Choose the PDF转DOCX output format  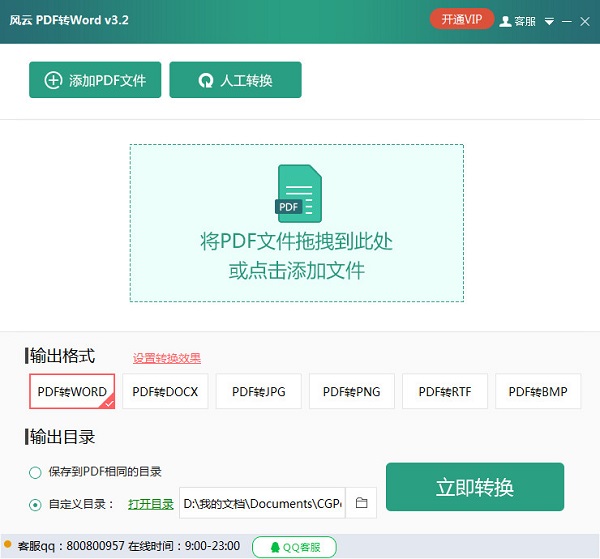click(165, 391)
